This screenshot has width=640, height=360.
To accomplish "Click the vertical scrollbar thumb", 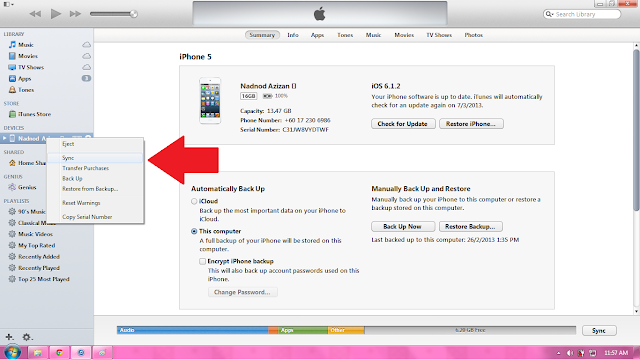I will coord(636,130).
